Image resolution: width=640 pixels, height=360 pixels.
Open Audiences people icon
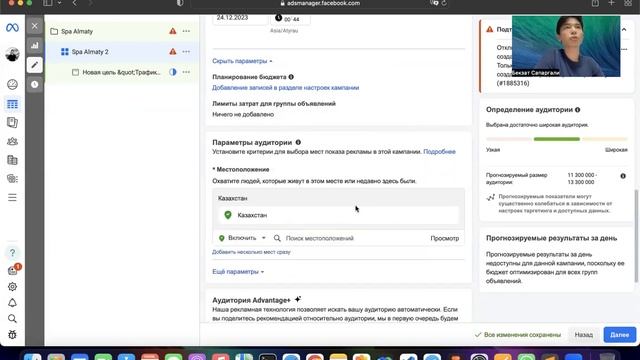tap(12, 141)
